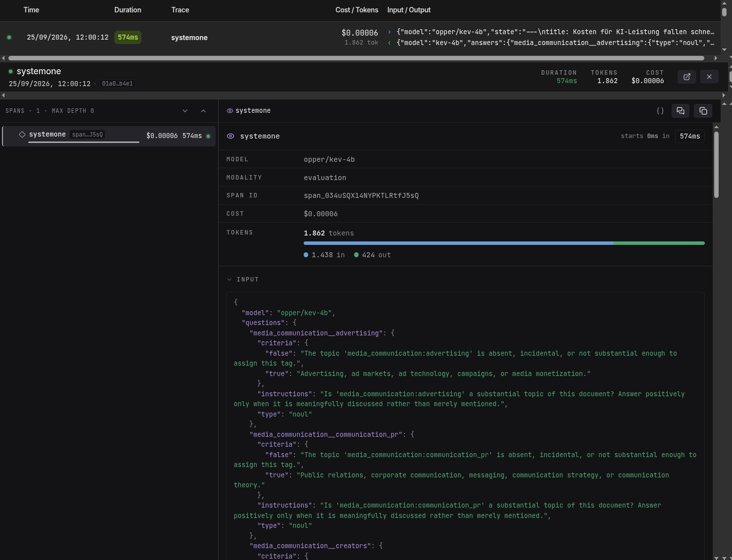Image resolution: width=732 pixels, height=560 pixels.
Task: Click the media_communication__creators JSON key
Action: pos(310,546)
